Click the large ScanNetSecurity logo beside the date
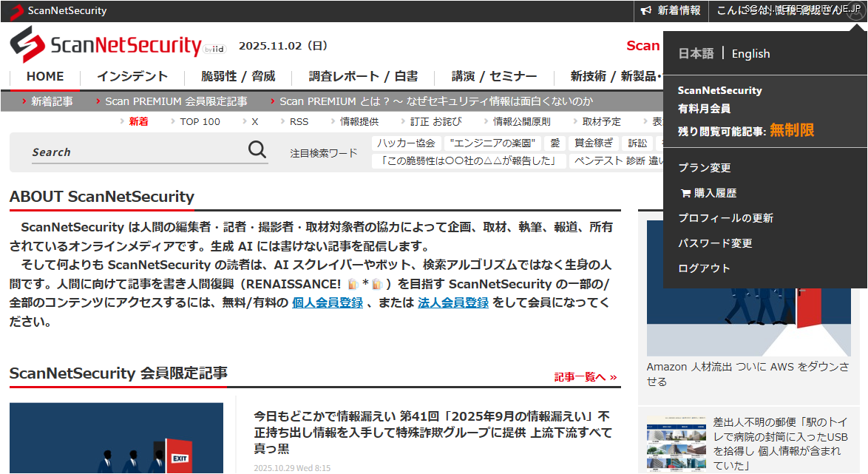868x474 pixels. 105,45
